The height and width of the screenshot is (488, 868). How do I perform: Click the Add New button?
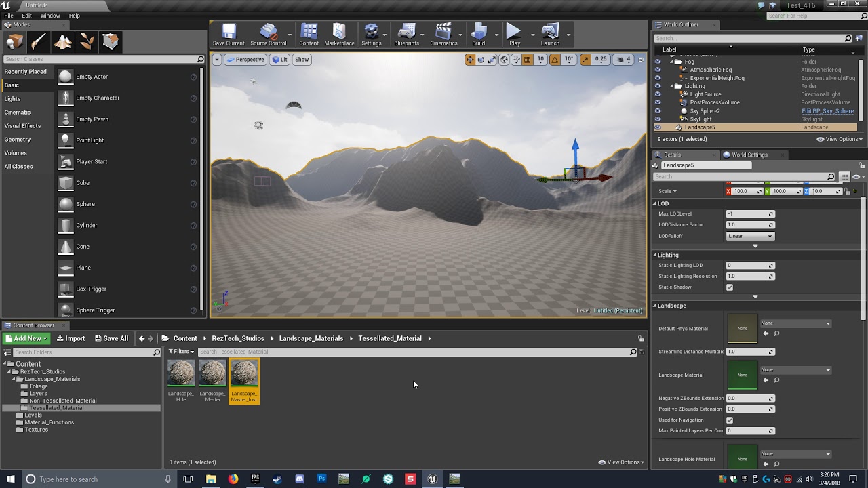26,338
